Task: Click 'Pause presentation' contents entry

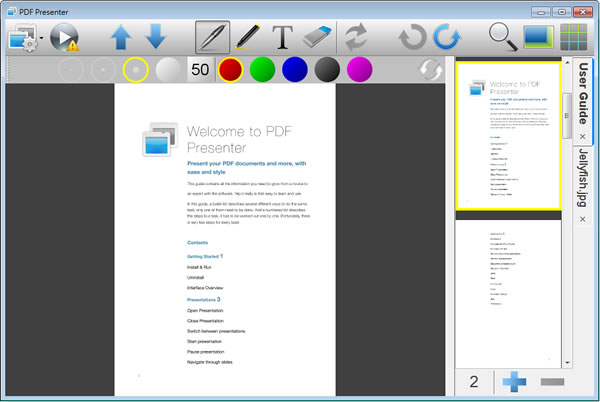Action: 205,352
